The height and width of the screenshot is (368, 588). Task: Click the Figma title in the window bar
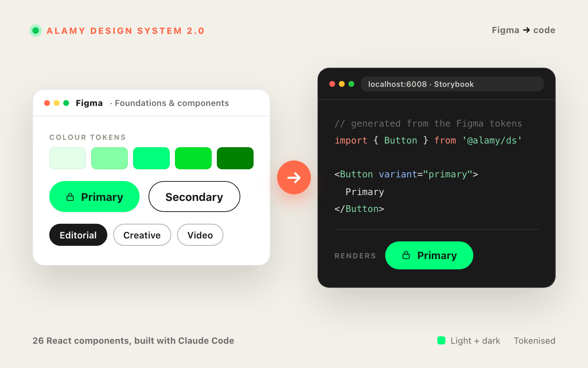point(89,103)
